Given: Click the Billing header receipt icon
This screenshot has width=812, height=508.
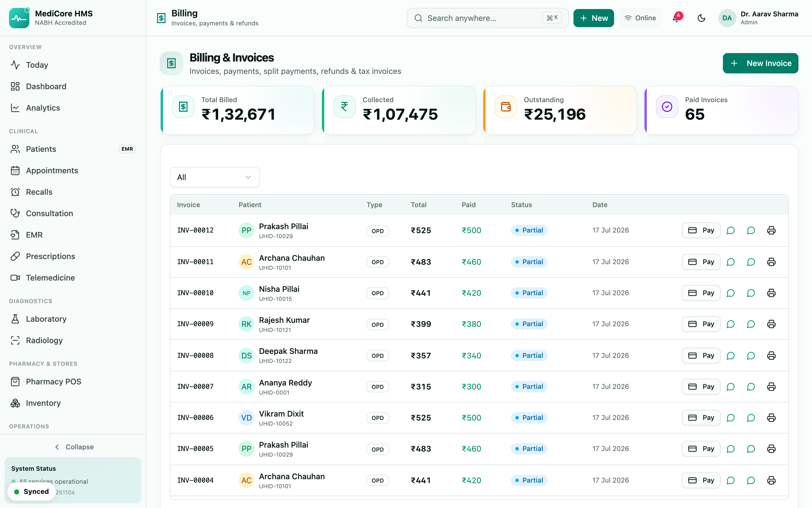Looking at the screenshot, I should (161, 18).
